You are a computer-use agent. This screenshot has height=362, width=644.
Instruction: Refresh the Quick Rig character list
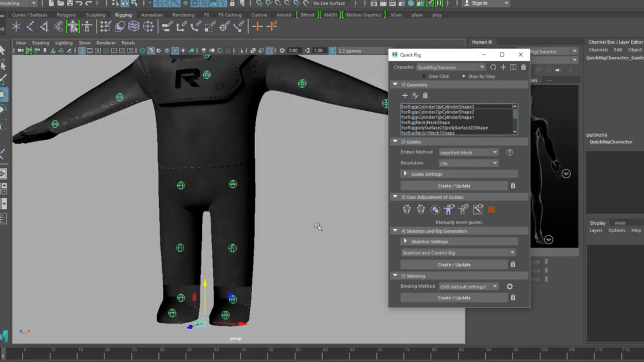point(493,67)
